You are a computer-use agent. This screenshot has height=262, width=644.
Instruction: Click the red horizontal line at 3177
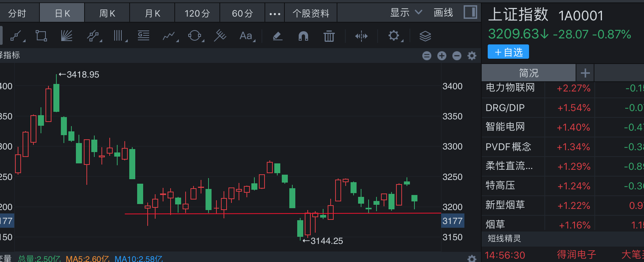[263, 213]
